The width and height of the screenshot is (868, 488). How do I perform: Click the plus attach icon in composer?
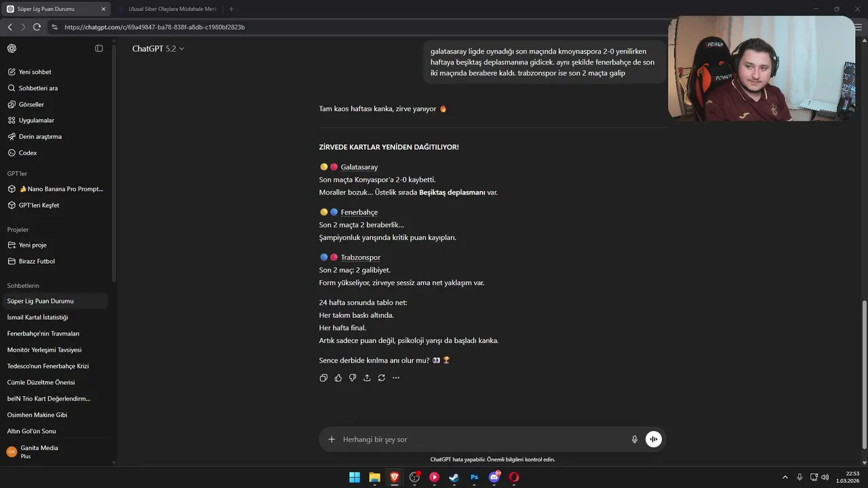coord(332,439)
